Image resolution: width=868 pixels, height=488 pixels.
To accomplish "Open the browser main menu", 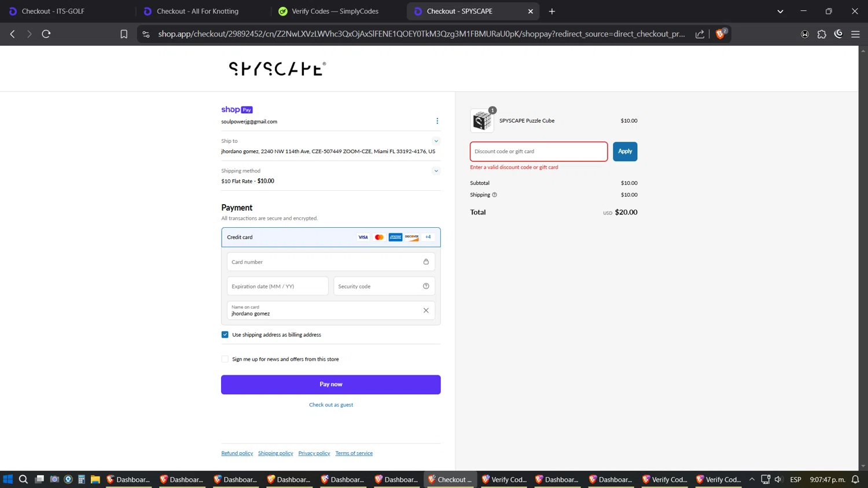I will coord(855,34).
